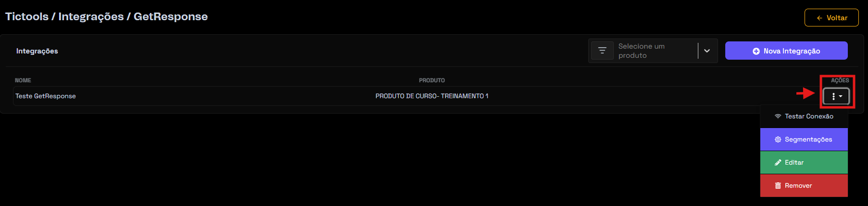
Task: Click the gear icon beside Segmentações
Action: coord(778,140)
